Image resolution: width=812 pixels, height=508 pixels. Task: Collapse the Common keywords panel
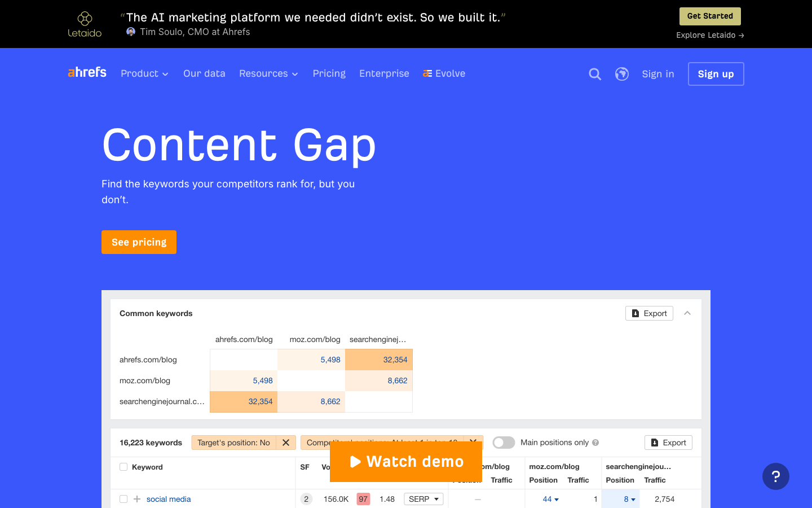point(687,313)
